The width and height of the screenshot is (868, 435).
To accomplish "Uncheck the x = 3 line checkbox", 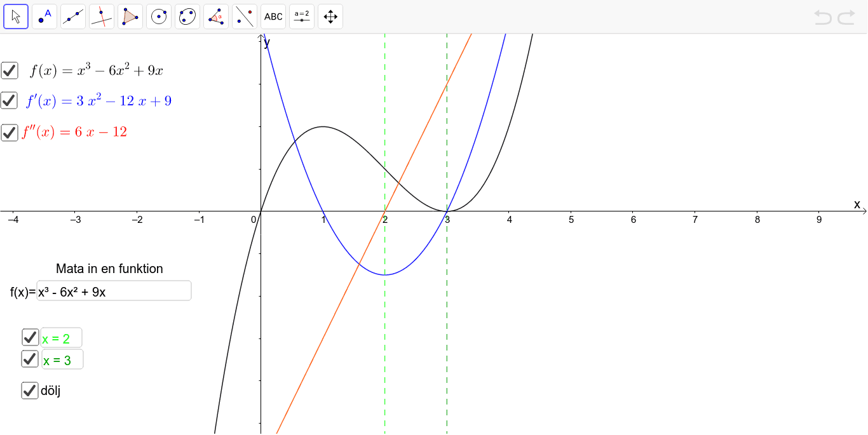I will pos(30,359).
